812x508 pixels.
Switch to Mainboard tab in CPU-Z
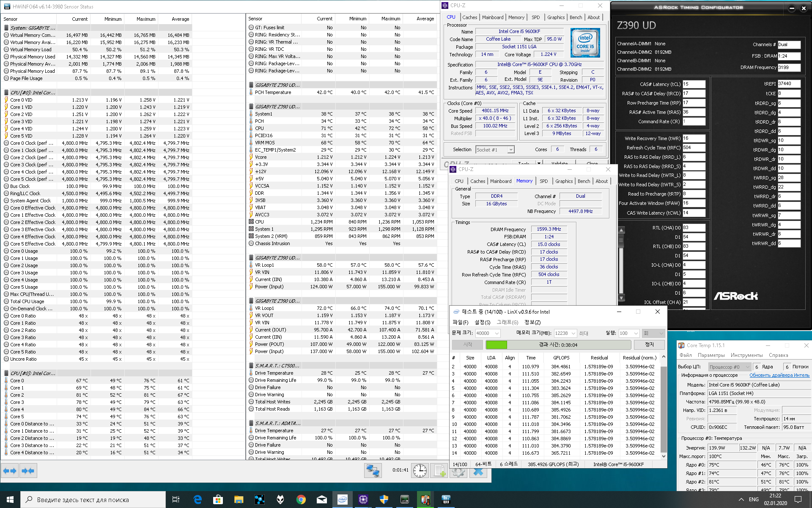pyautogui.click(x=492, y=17)
